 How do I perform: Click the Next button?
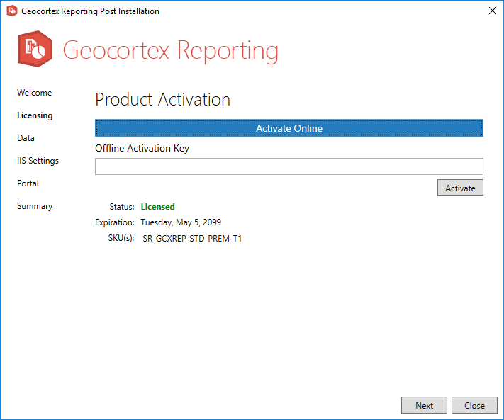424,405
